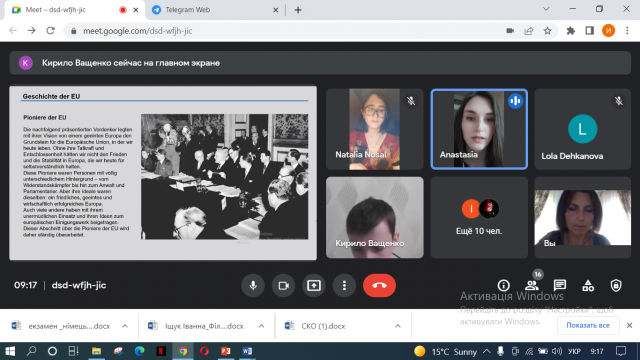
Task: Open a new browser tab
Action: (x=298, y=10)
